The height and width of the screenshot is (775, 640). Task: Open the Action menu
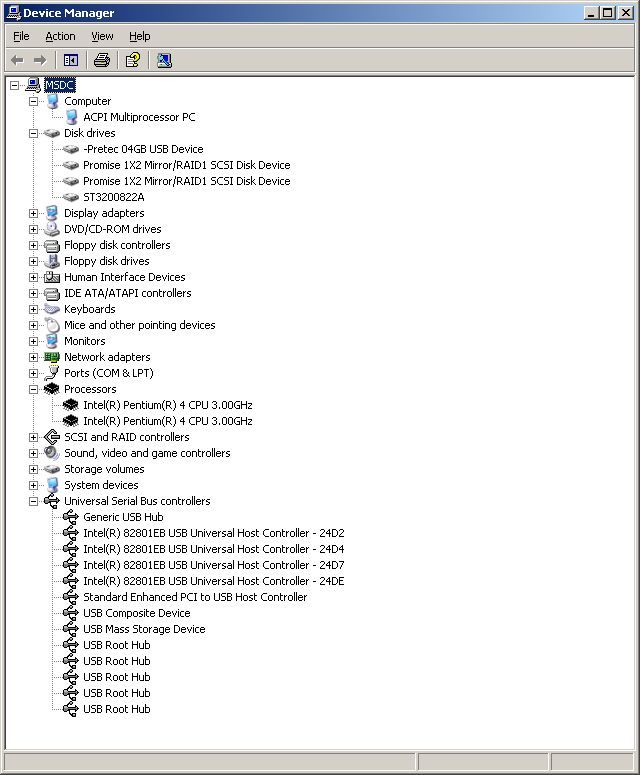point(60,36)
